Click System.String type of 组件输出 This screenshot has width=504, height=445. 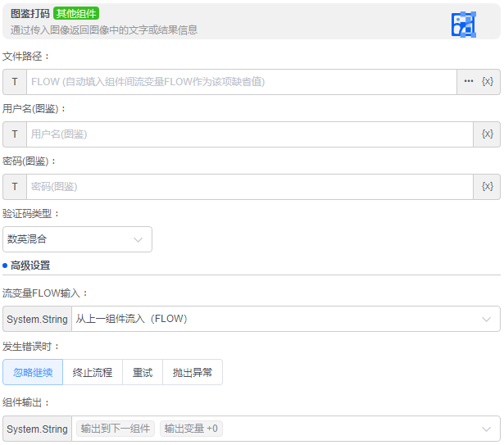pyautogui.click(x=37, y=429)
